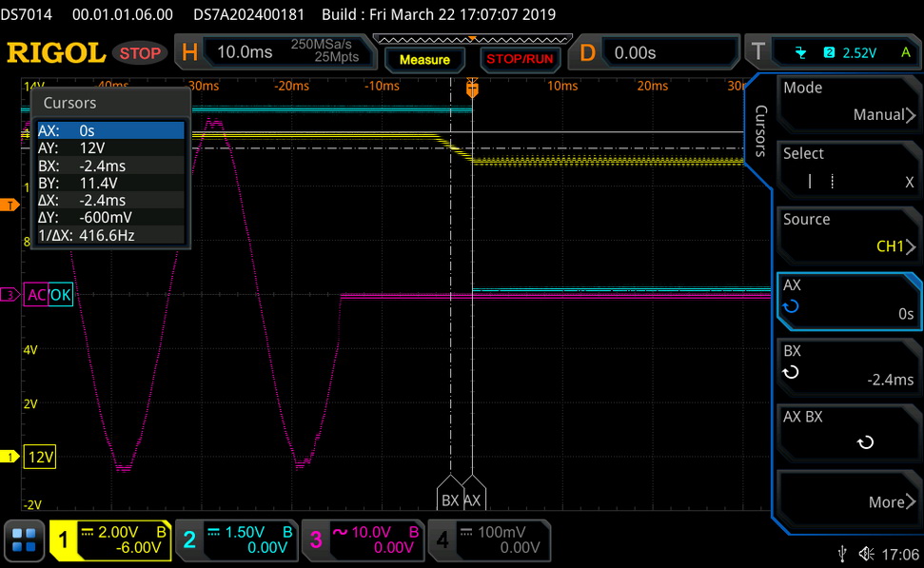Click the 17:06 clock
The width and height of the screenshot is (924, 568).
(x=900, y=555)
